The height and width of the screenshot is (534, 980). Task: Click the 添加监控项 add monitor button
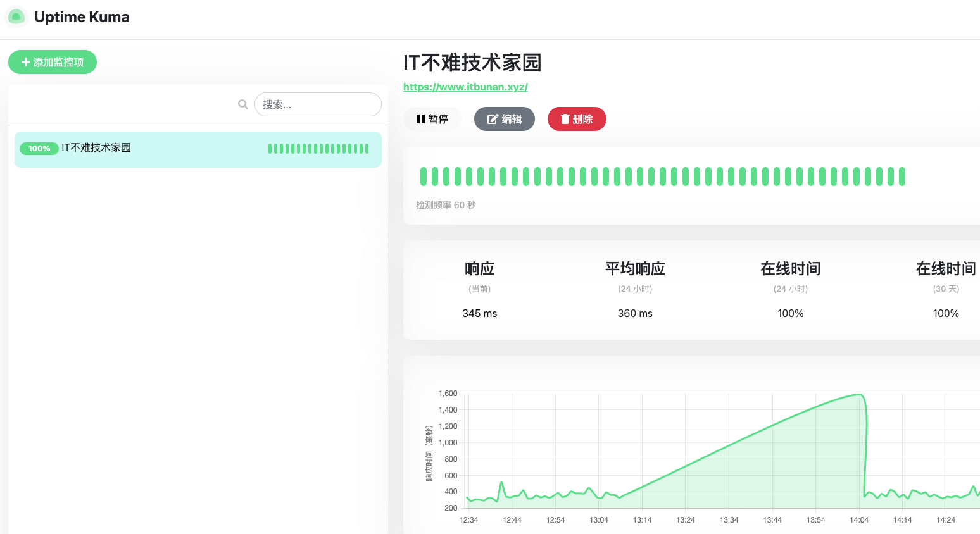coord(53,62)
